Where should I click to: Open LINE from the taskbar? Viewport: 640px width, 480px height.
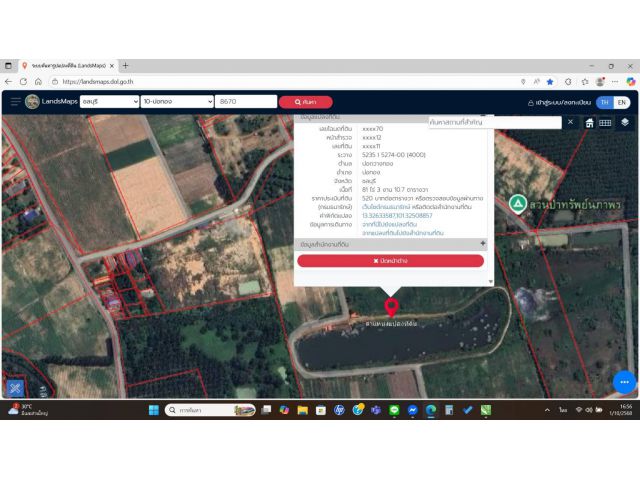(394, 410)
